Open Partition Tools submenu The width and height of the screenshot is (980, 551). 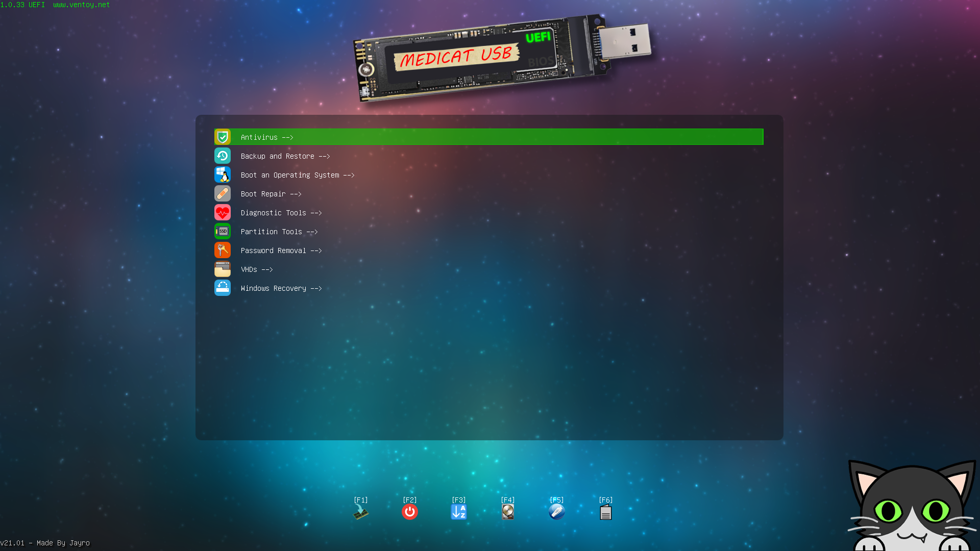pyautogui.click(x=488, y=231)
